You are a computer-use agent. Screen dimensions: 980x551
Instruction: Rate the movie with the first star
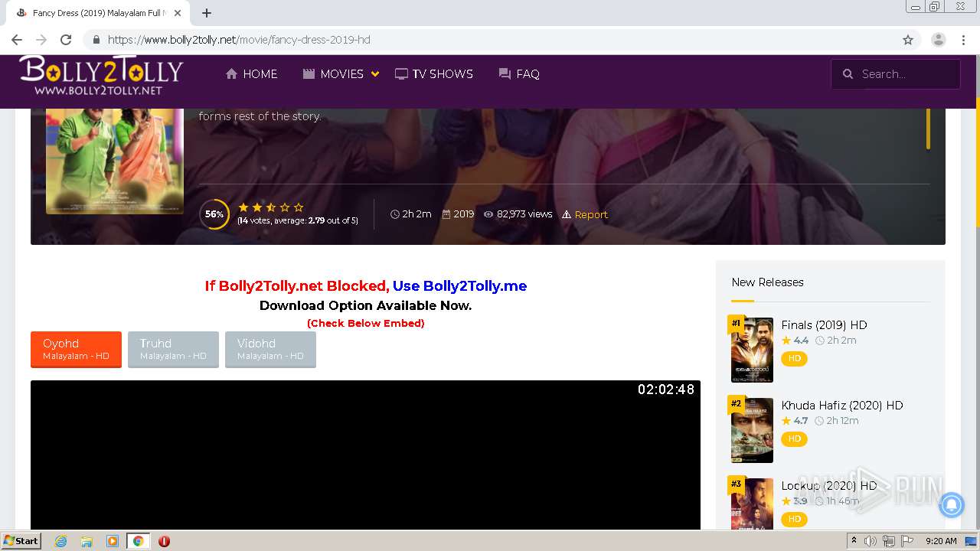click(x=243, y=207)
